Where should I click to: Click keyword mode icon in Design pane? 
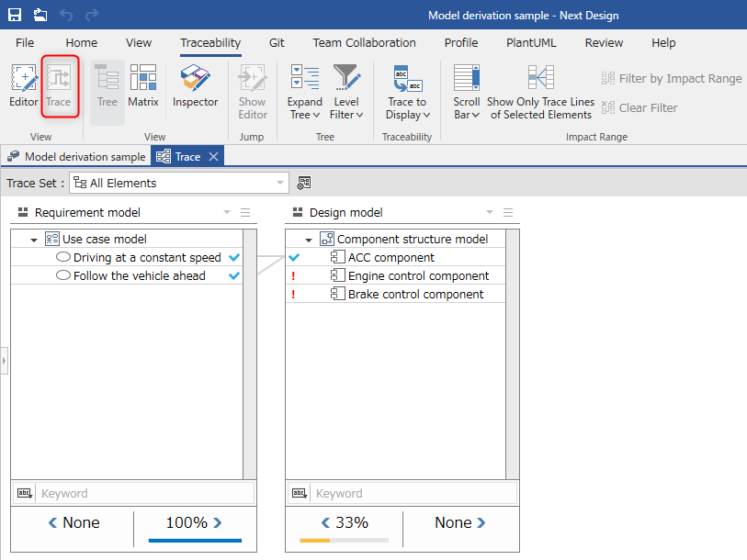click(x=300, y=493)
